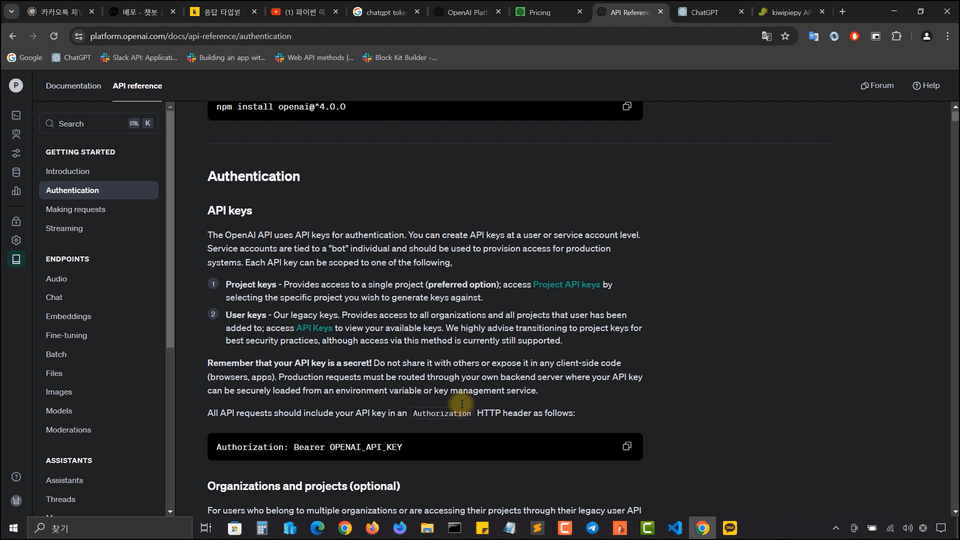
Task: Open the Google bookmark
Action: click(x=24, y=58)
